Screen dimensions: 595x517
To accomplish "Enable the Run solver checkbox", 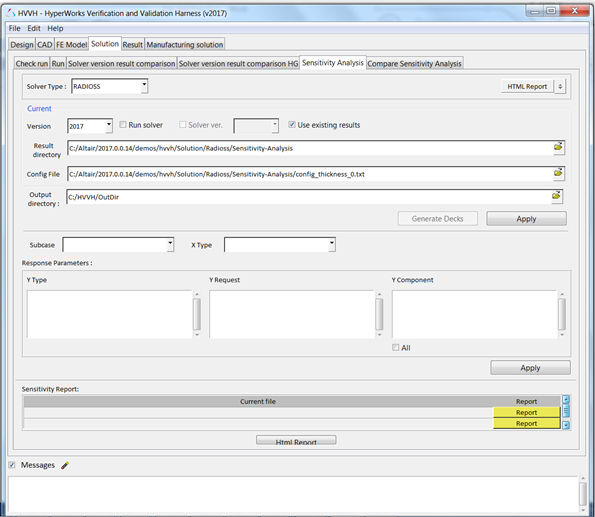I will pyautogui.click(x=123, y=125).
